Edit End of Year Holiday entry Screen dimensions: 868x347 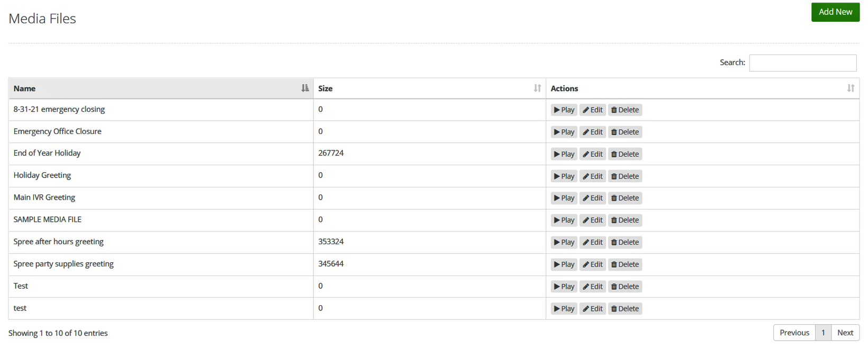592,154
